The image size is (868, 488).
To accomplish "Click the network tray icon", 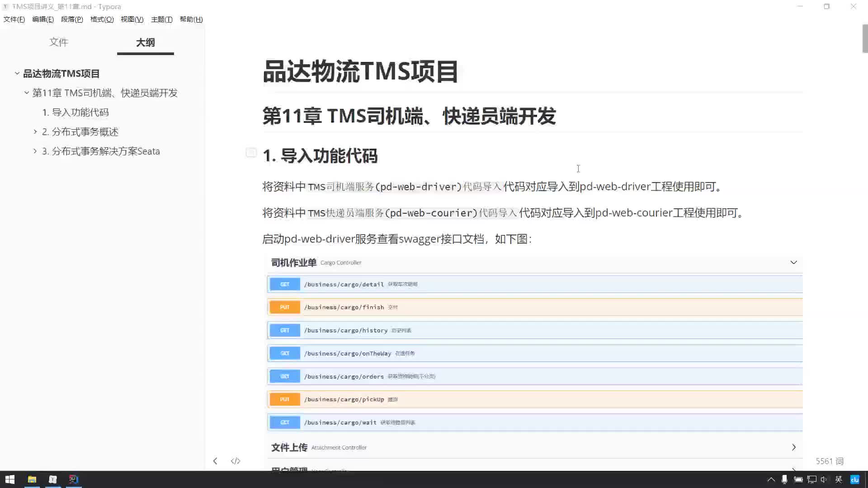I will tap(812, 479).
